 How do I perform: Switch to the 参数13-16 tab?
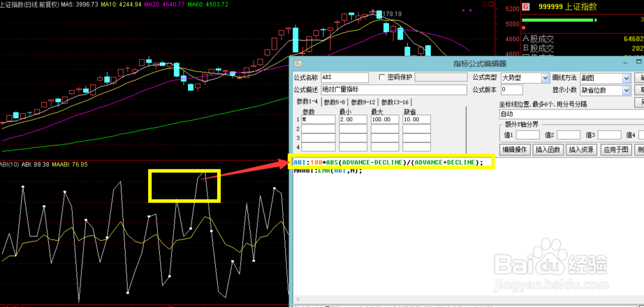(395, 102)
